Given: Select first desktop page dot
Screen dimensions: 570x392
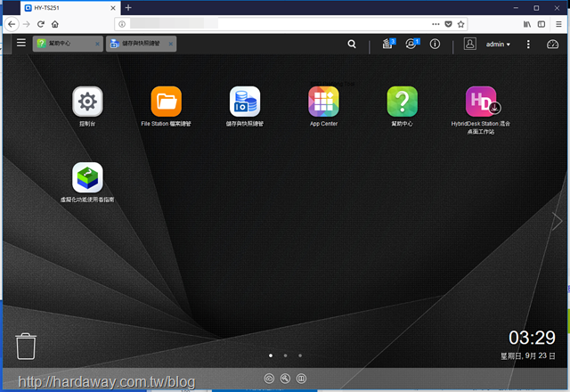Looking at the screenshot, I should (271, 355).
